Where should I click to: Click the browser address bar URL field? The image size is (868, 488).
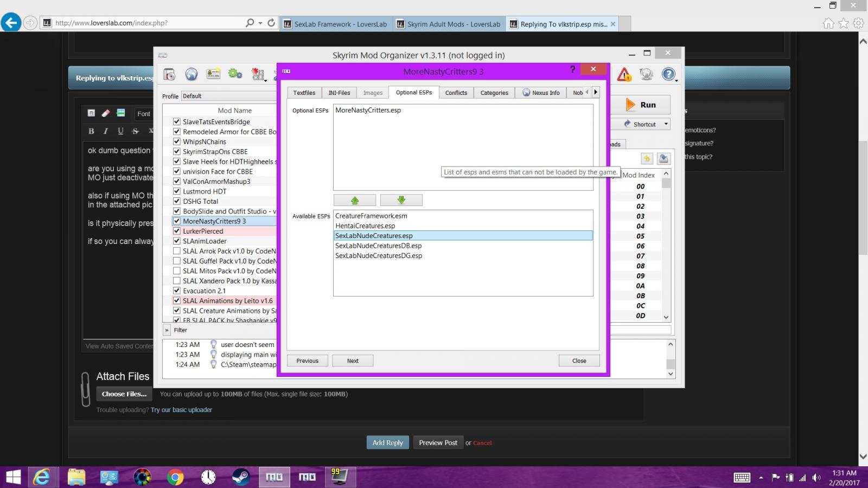pyautogui.click(x=142, y=23)
